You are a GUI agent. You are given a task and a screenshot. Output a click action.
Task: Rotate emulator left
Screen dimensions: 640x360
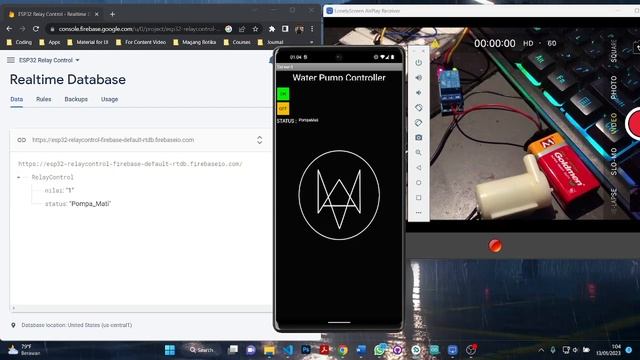coord(418,108)
